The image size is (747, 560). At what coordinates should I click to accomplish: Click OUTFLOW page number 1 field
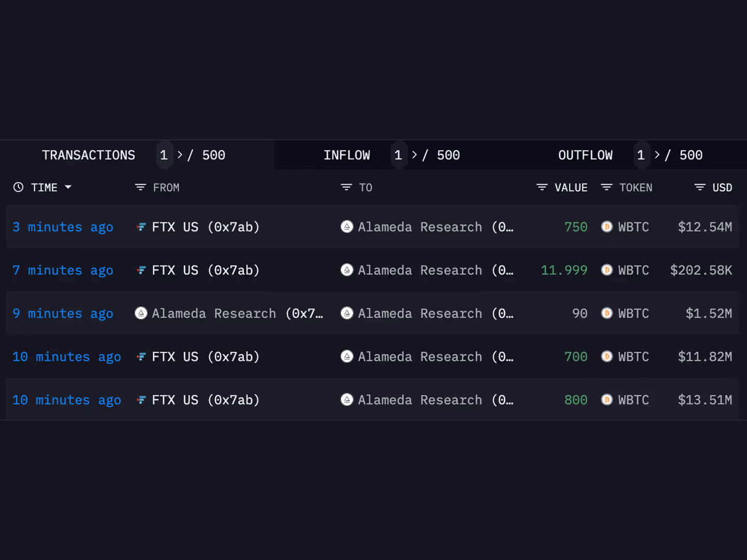coord(641,155)
